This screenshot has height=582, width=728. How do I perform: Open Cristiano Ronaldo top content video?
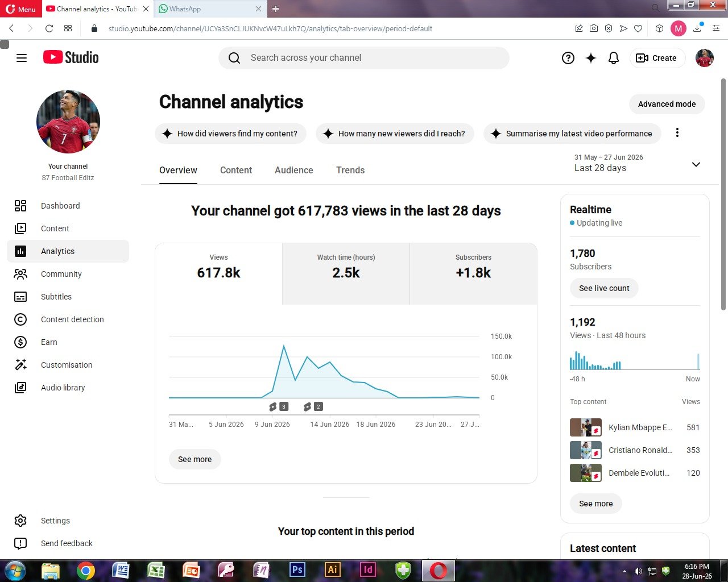[635, 450]
